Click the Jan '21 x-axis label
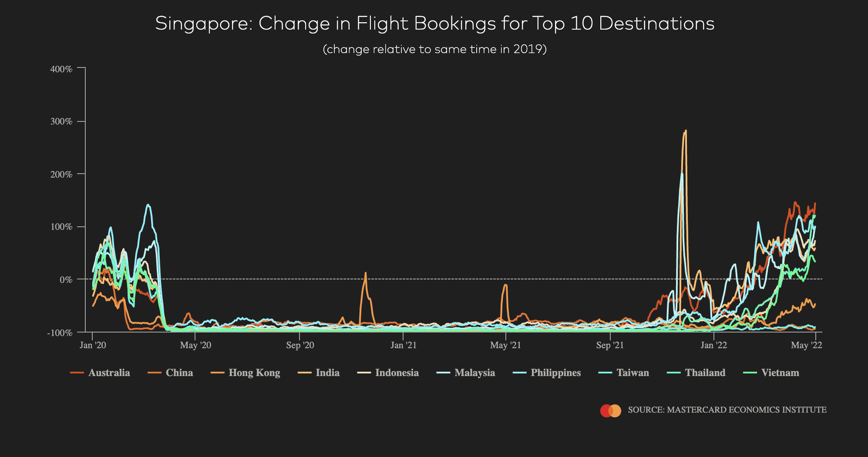 pyautogui.click(x=404, y=346)
